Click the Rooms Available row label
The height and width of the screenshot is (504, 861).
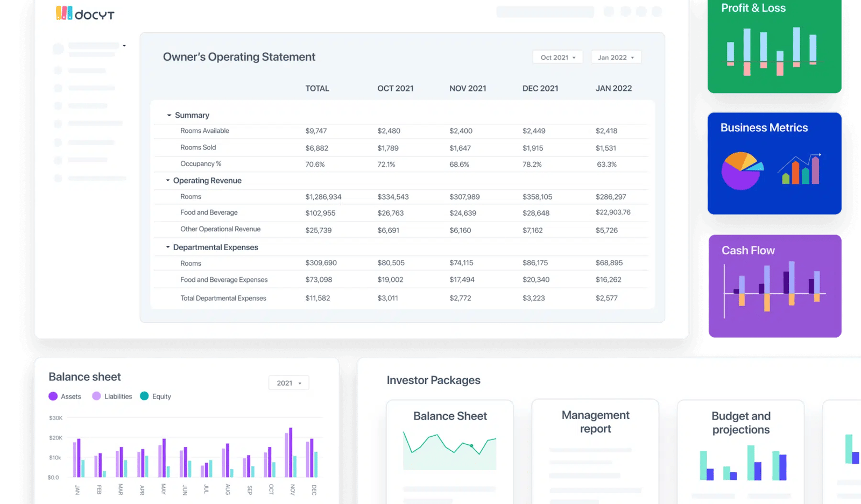click(x=204, y=131)
